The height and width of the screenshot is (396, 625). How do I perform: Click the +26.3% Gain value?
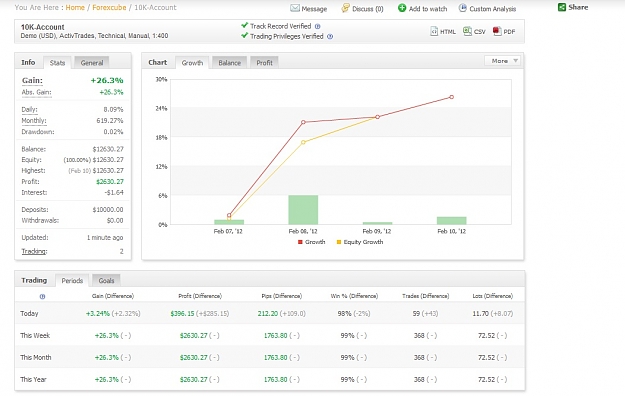[107, 80]
